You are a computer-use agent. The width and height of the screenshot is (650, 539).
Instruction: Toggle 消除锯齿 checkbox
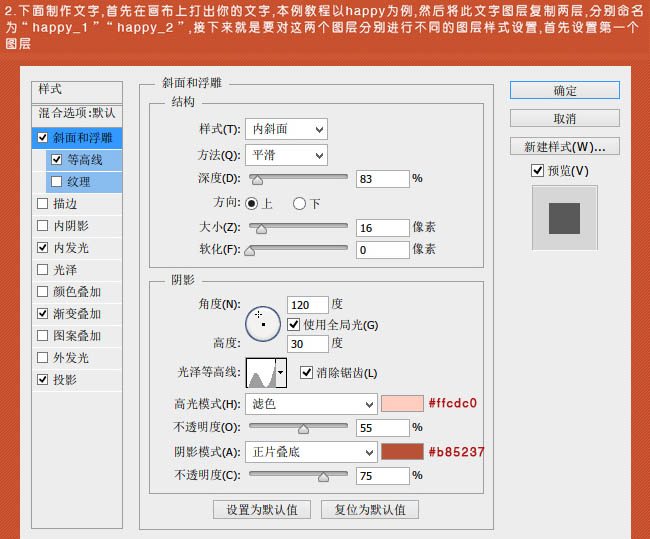click(306, 372)
